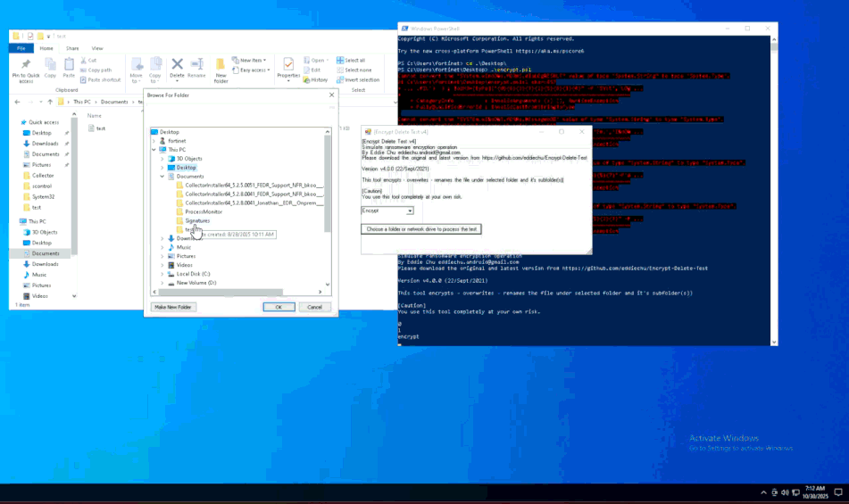849x504 pixels.
Task: Click Invert selection in the ribbon
Action: 358,80
